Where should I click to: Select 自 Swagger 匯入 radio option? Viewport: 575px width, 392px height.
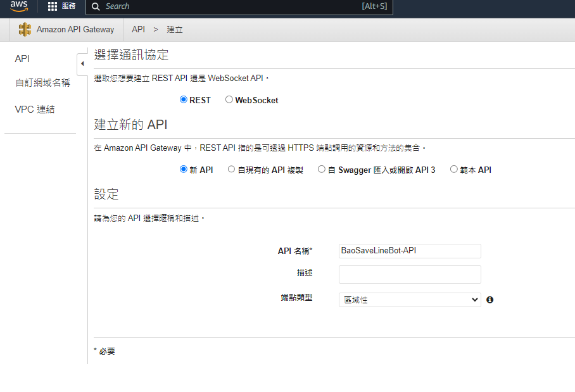tap(321, 169)
